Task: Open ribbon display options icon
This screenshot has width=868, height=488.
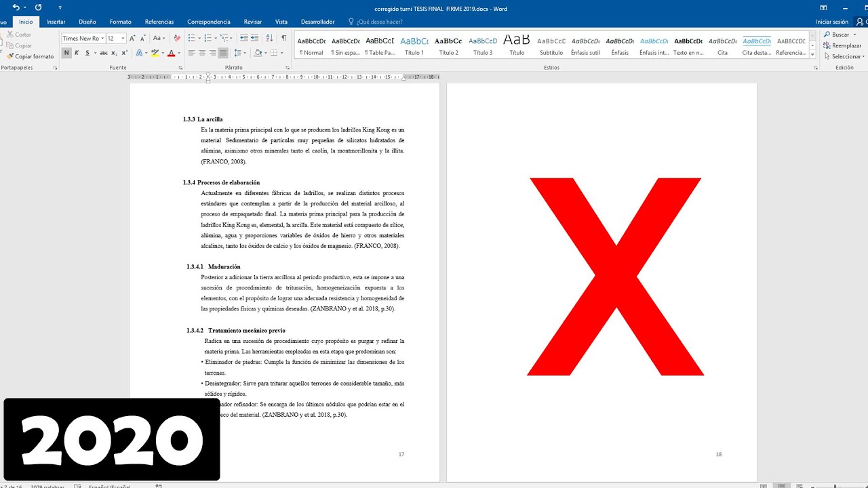Action: pos(823,7)
